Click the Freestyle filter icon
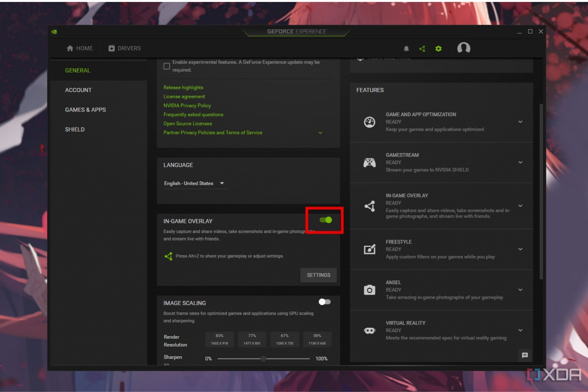The height and width of the screenshot is (392, 588). click(369, 249)
